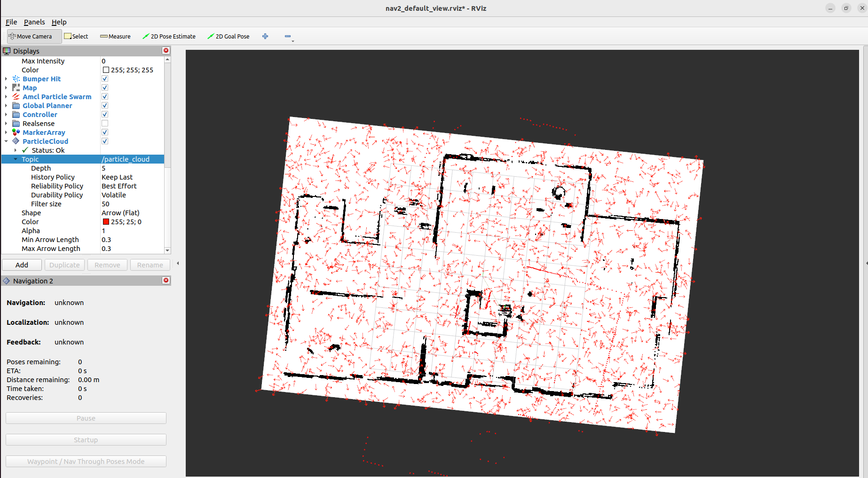Click the Add button to add a display
The image size is (868, 478).
tap(22, 265)
